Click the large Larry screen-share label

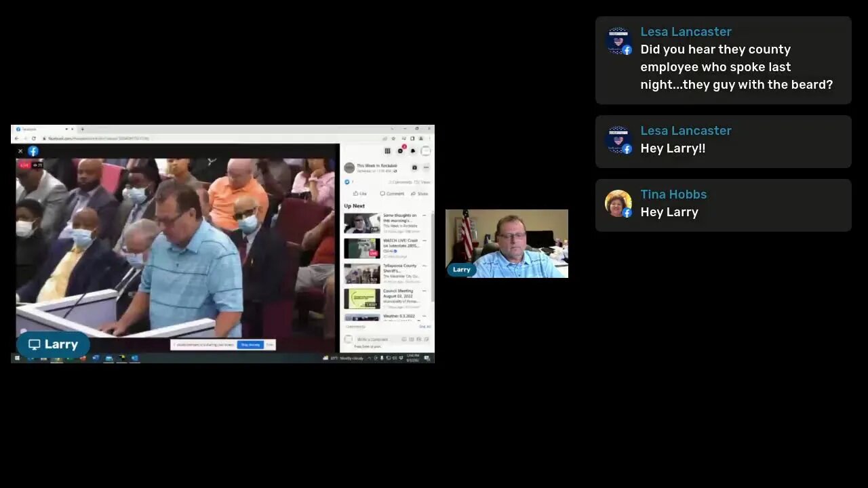(x=53, y=344)
